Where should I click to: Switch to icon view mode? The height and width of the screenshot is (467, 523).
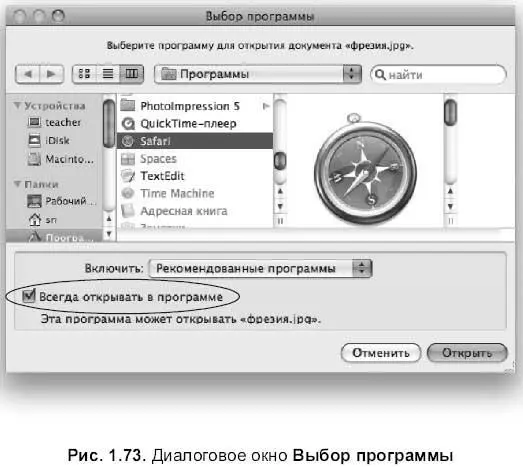[84, 74]
